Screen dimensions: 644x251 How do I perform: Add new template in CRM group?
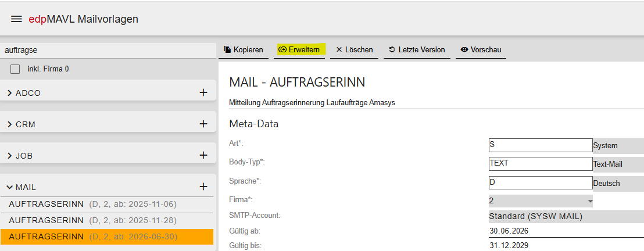pos(203,124)
